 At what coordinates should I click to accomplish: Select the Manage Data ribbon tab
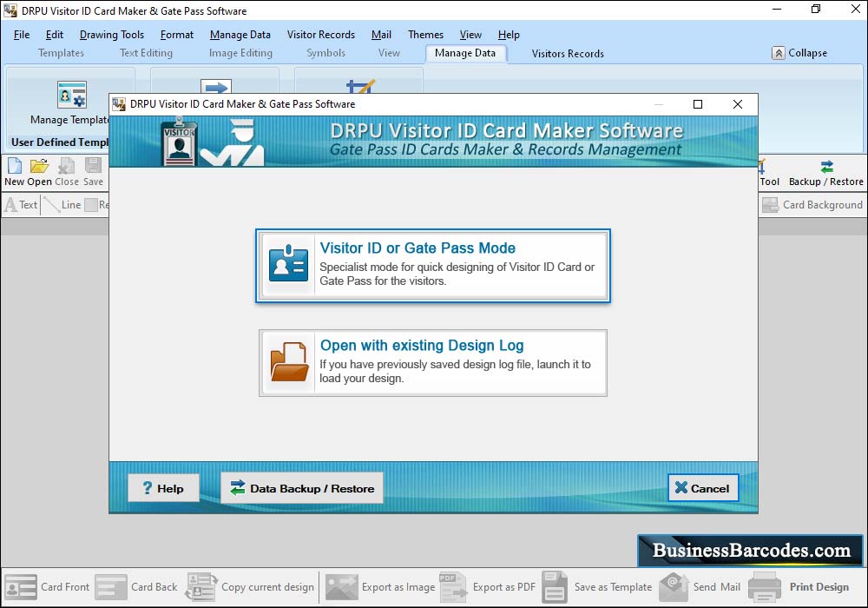point(465,53)
